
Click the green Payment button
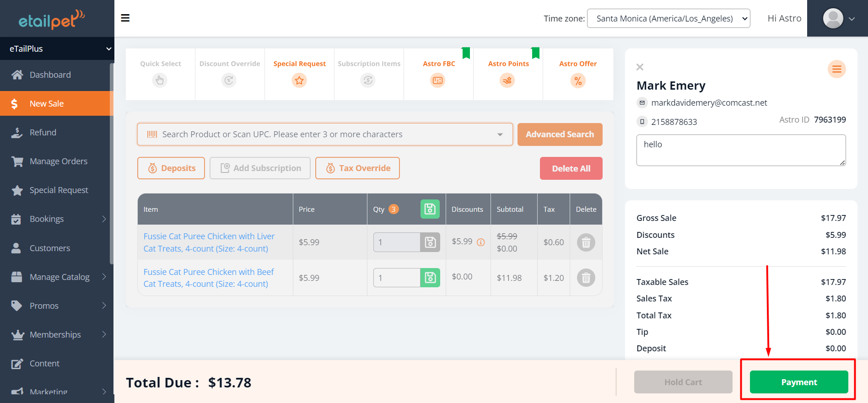798,382
